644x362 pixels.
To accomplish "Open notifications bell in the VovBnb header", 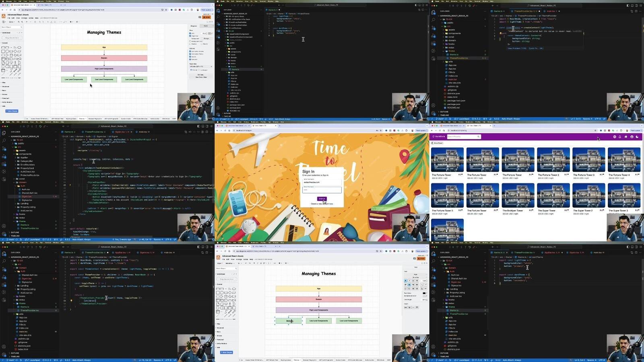I will click(x=620, y=137).
